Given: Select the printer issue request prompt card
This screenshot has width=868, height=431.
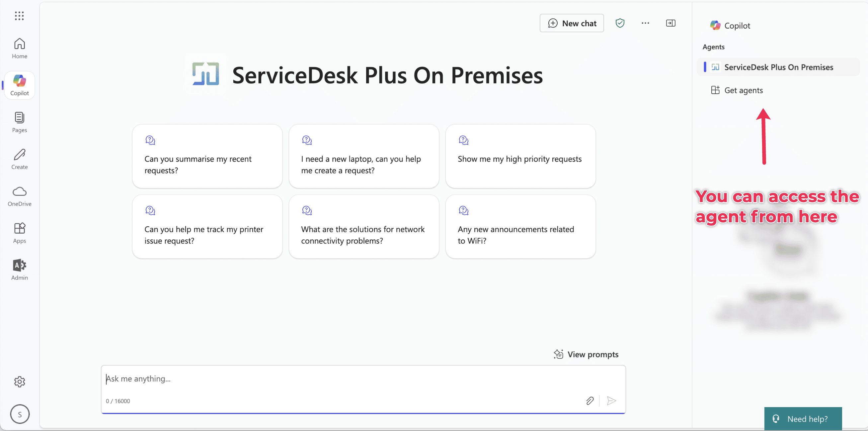Looking at the screenshot, I should [x=207, y=227].
